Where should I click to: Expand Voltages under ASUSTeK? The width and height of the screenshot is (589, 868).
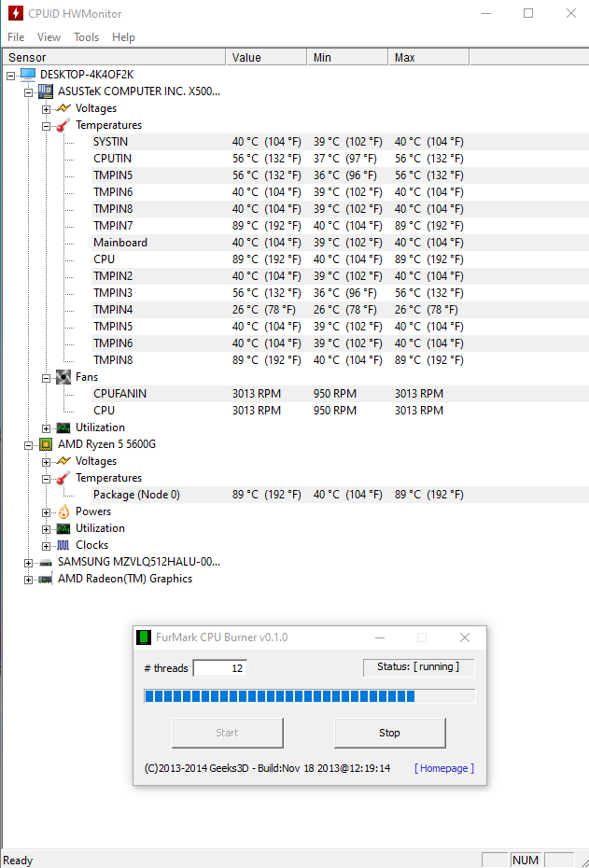tap(47, 109)
